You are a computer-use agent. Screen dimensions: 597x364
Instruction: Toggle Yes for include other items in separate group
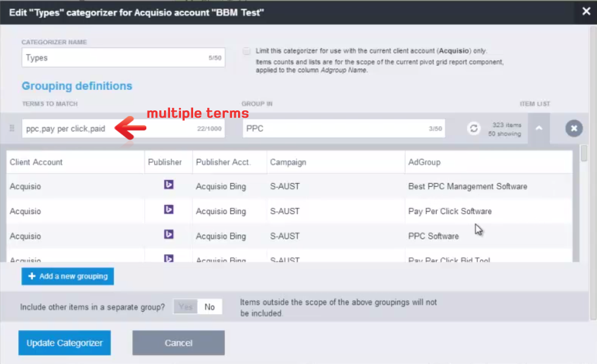(185, 306)
